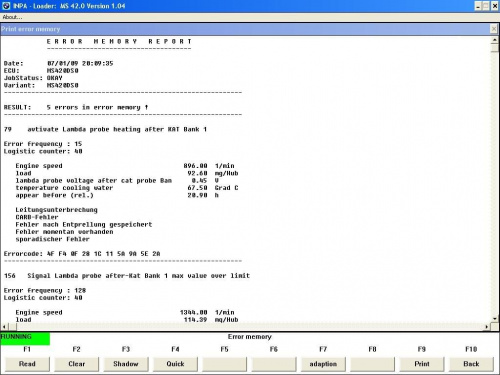
Task: Click Logistic counter: 40 under error 79
Action: coord(43,151)
